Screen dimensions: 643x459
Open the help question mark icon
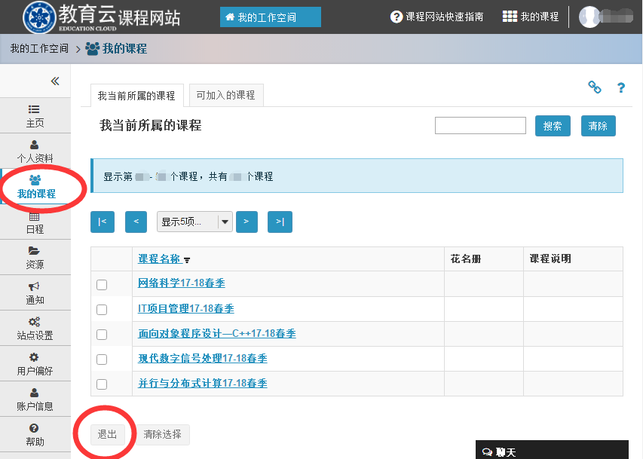[621, 88]
